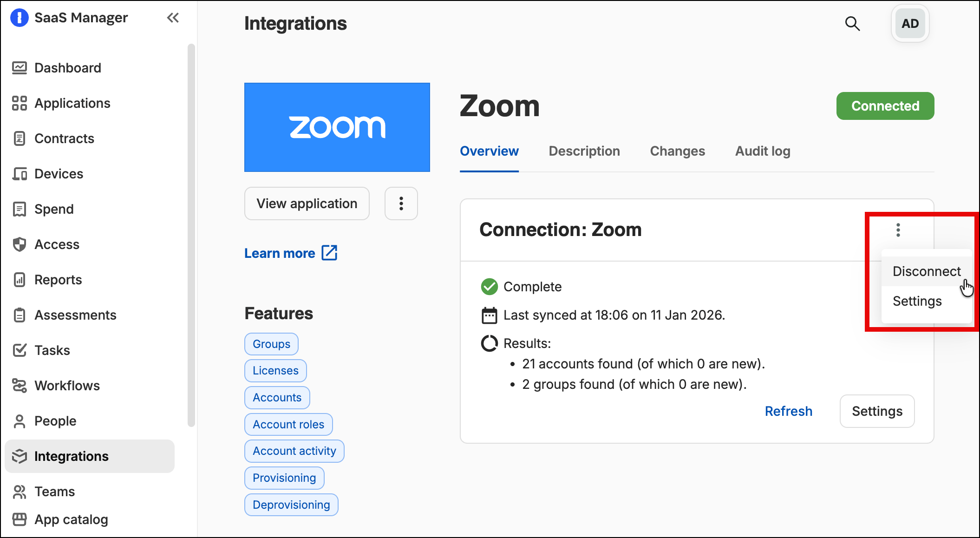Image resolution: width=980 pixels, height=538 pixels.
Task: Click the Devices icon in sidebar
Action: tap(20, 174)
